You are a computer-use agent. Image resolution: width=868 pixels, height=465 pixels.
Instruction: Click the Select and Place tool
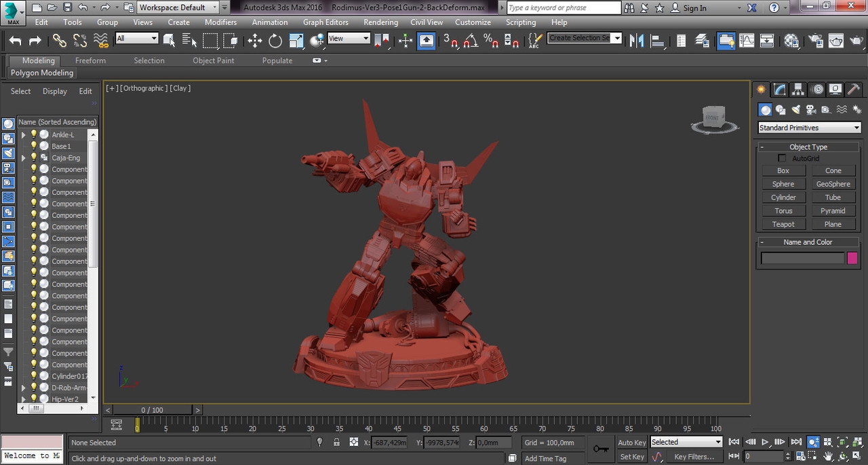point(317,41)
